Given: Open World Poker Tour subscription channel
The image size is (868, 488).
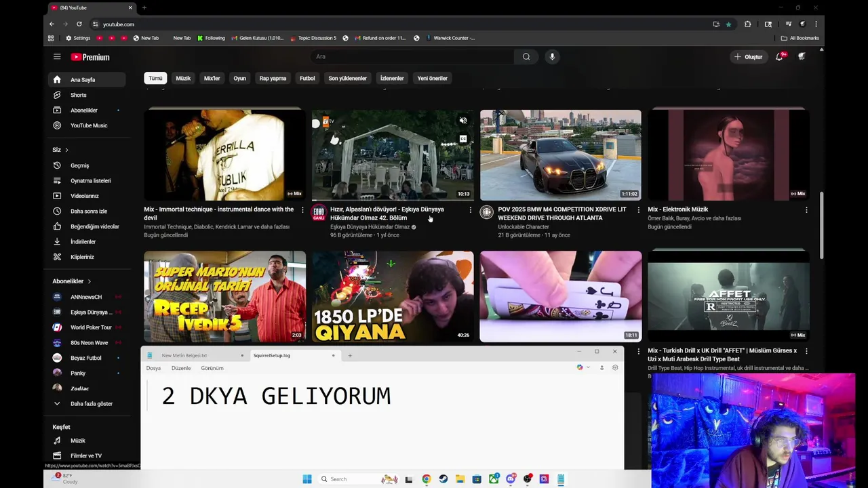Looking at the screenshot, I should click(x=87, y=327).
